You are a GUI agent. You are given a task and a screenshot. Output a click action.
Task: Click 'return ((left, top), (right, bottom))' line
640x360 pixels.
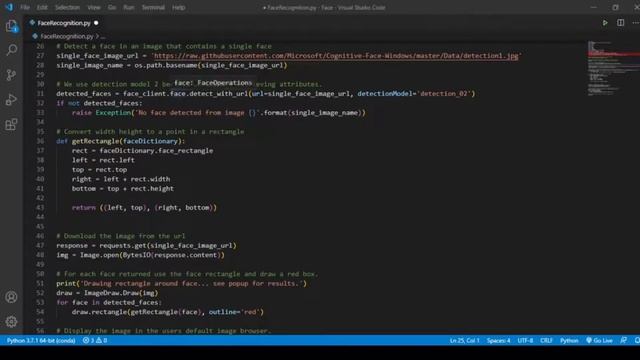144,208
